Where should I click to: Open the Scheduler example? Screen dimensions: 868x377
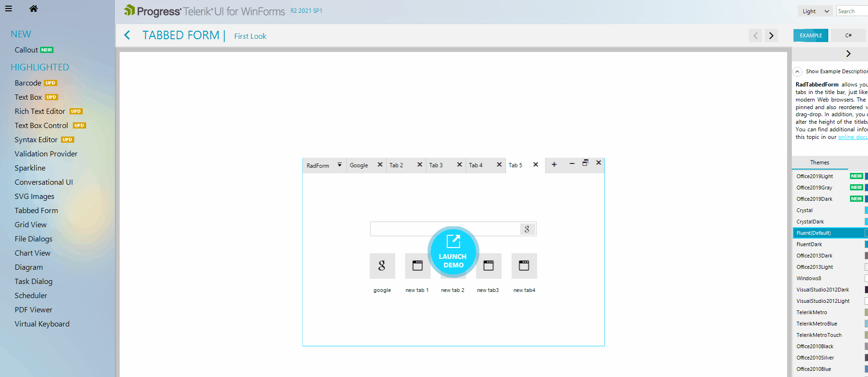point(31,295)
